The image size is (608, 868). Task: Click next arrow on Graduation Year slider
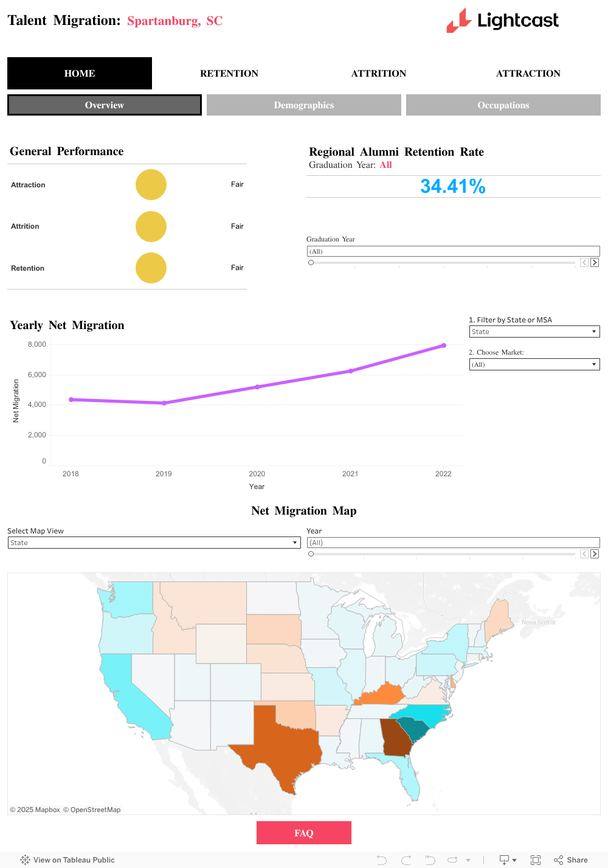pos(595,263)
